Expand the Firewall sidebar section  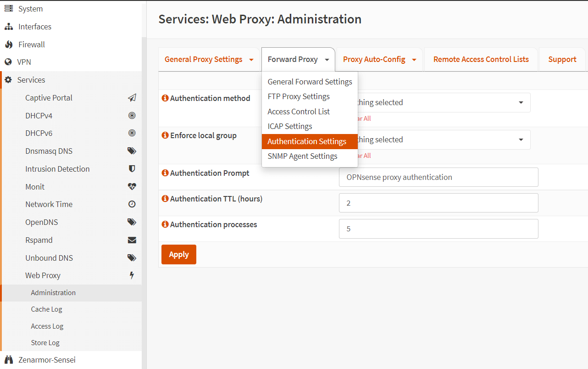tap(31, 45)
